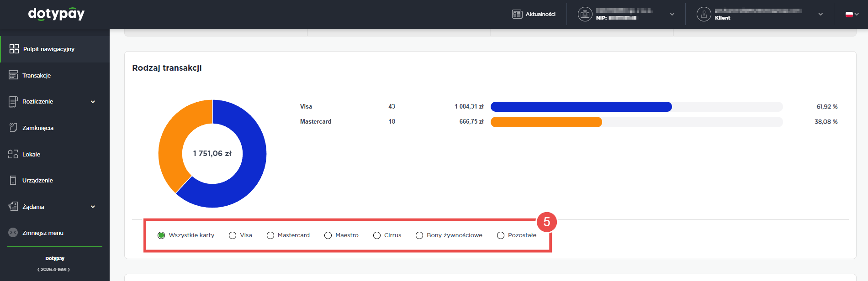Open the language flag dropdown

coord(852,14)
